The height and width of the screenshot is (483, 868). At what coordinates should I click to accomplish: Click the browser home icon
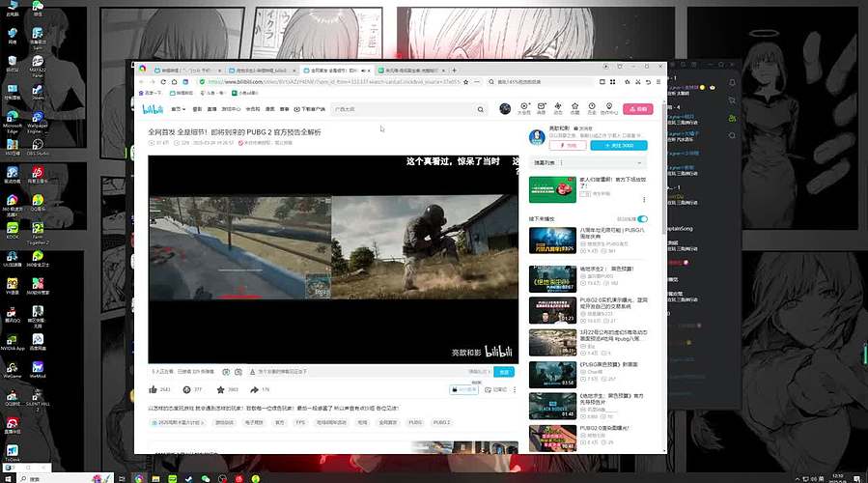(x=175, y=82)
